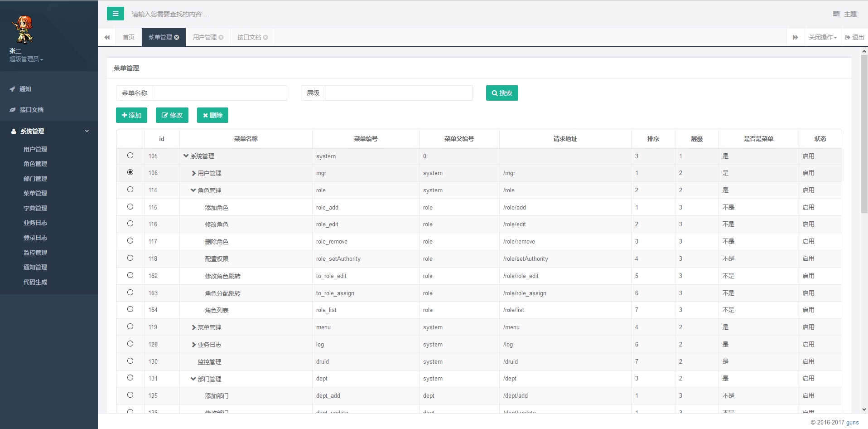
Task: Close the 菜单管理 tab with its x icon
Action: [x=177, y=37]
